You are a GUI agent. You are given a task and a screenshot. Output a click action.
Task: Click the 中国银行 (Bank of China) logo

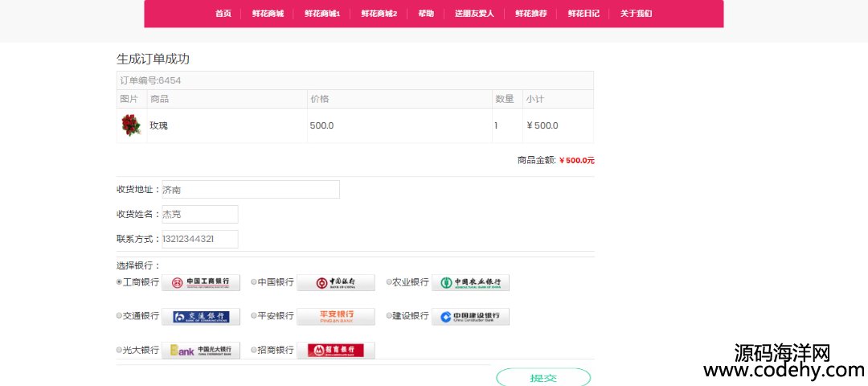(336, 283)
